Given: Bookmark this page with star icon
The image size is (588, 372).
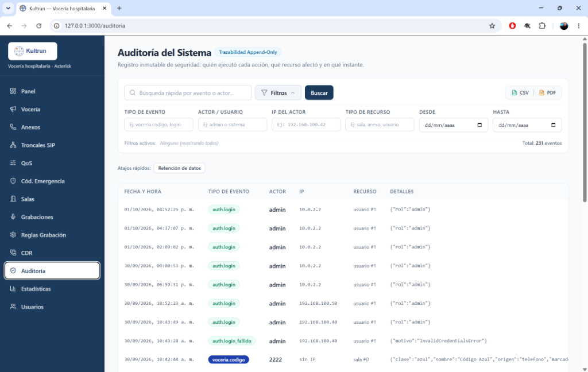Looking at the screenshot, I should tap(492, 26).
